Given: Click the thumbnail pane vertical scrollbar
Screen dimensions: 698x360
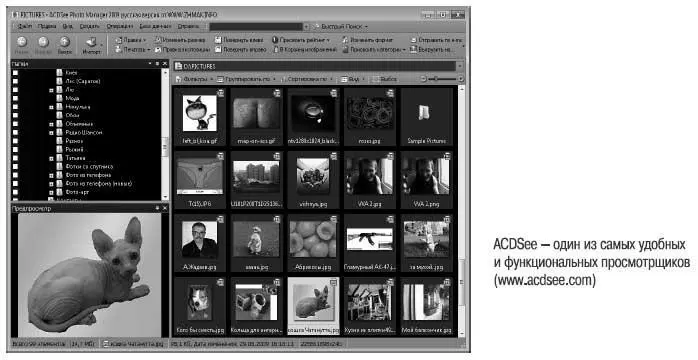Looking at the screenshot, I should pos(461,211).
